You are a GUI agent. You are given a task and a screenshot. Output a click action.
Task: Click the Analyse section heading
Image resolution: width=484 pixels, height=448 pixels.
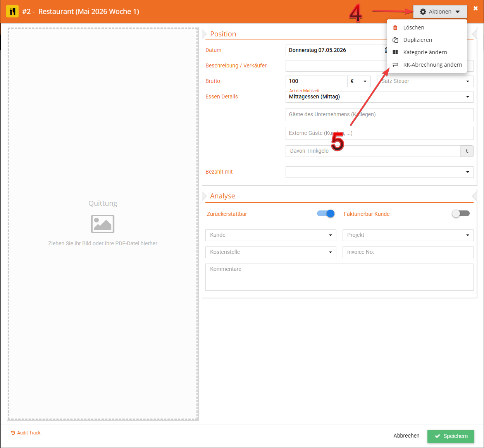pos(222,196)
